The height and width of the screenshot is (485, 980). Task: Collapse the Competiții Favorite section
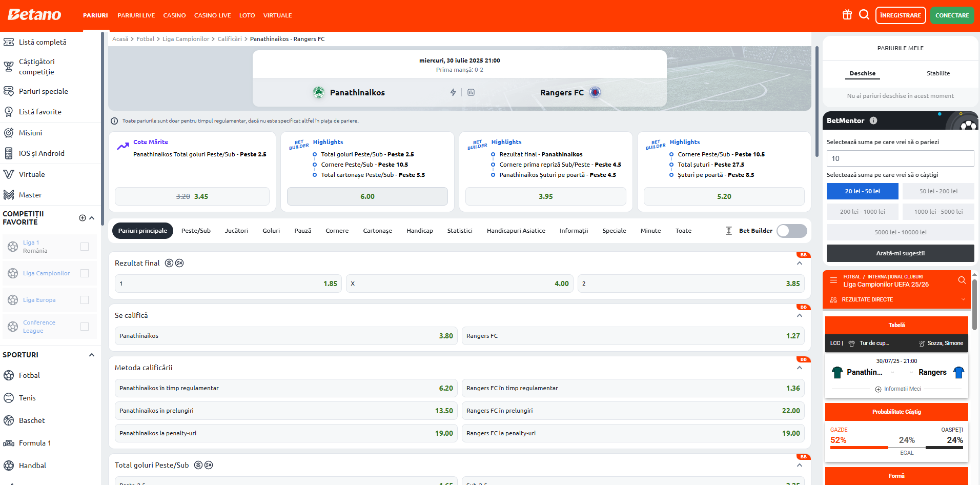click(x=92, y=218)
